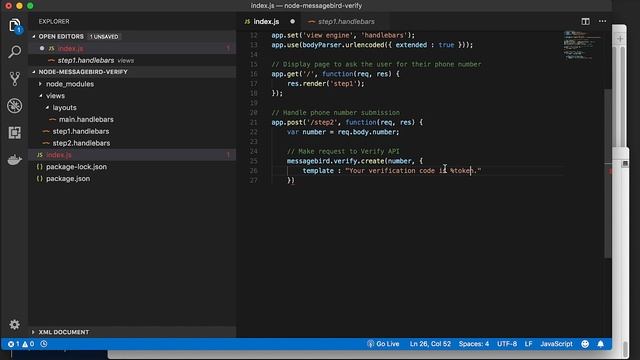
Task: Click the clock icon in status bar
Action: (x=44, y=344)
